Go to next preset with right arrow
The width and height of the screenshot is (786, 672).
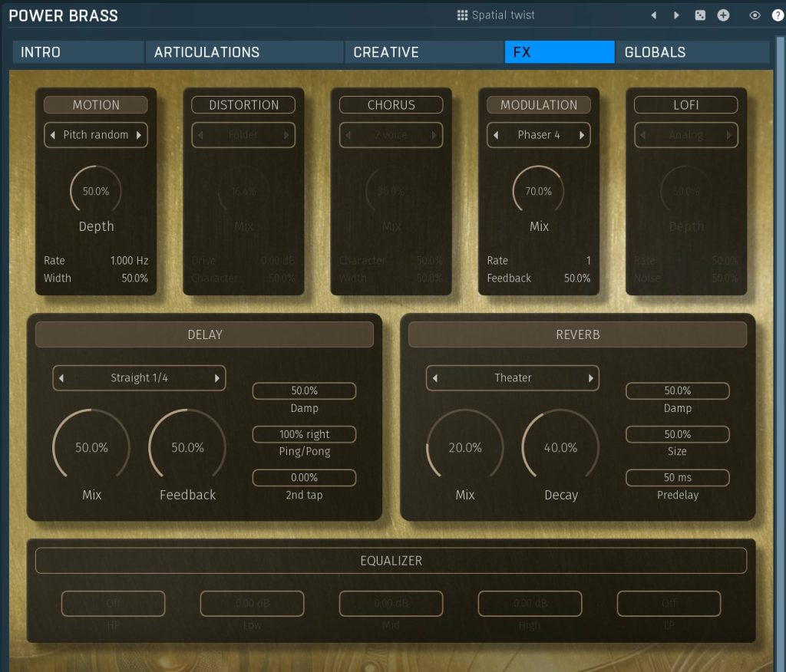pyautogui.click(x=676, y=15)
